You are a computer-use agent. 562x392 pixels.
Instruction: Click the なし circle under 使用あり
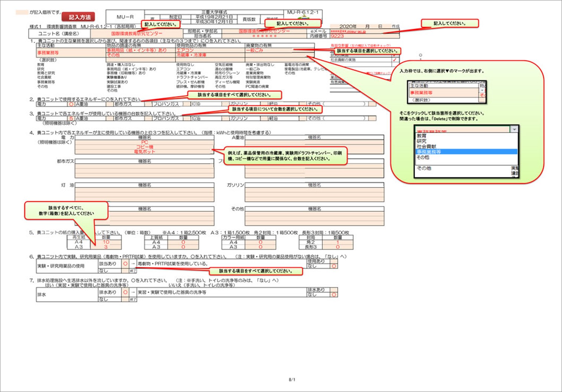334,266
